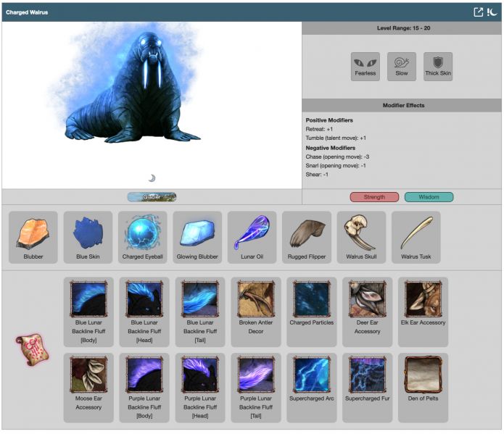Select Supercharged Arc decor thumbnail

312,375
